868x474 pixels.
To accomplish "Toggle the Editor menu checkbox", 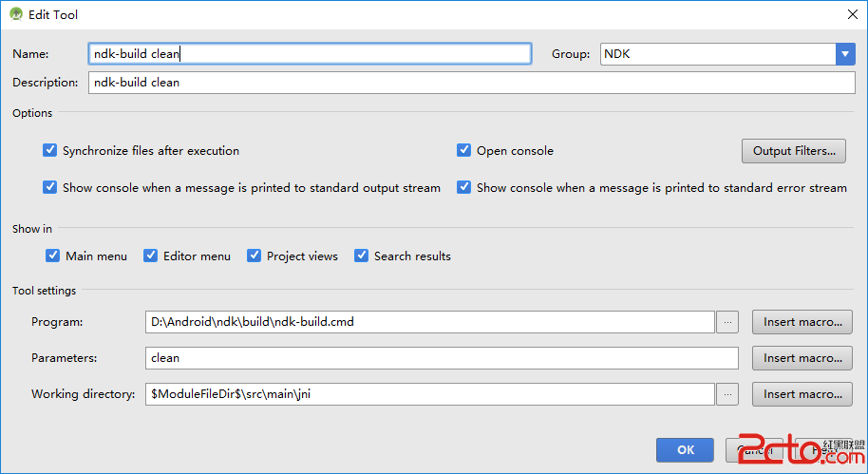I will click(x=151, y=256).
